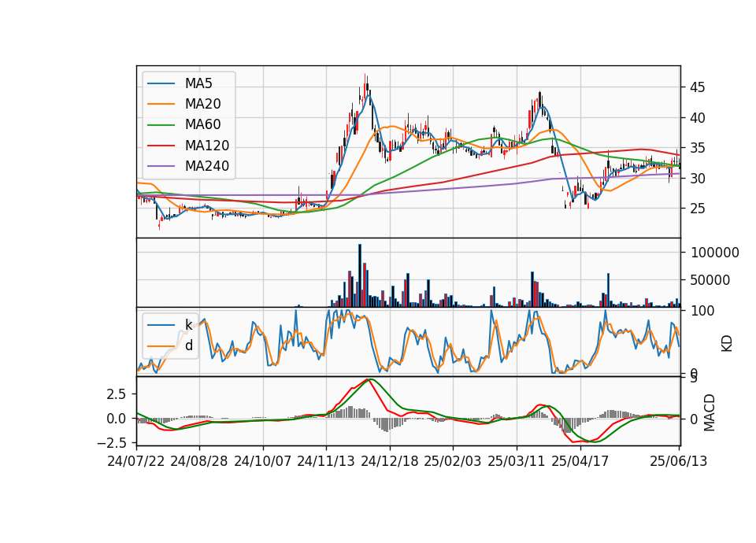This screenshot has width=756, height=543.
Task: Click the 25/04/17 date label
Action: (580, 461)
